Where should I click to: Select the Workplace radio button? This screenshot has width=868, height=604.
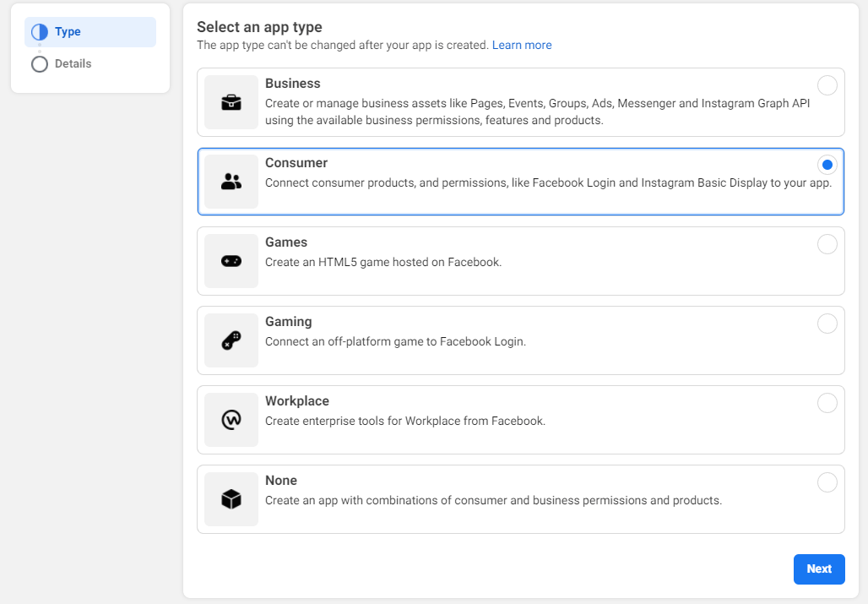(x=827, y=402)
